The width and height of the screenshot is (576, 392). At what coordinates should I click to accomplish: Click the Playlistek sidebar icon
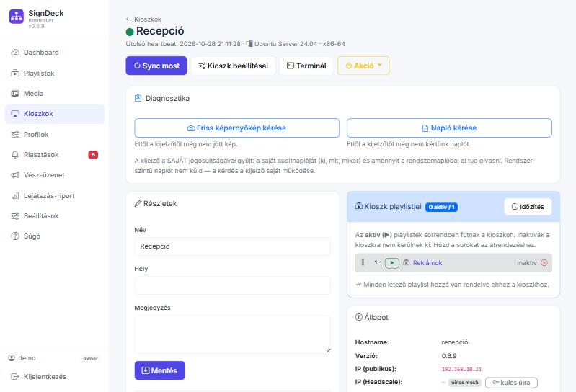[15, 73]
